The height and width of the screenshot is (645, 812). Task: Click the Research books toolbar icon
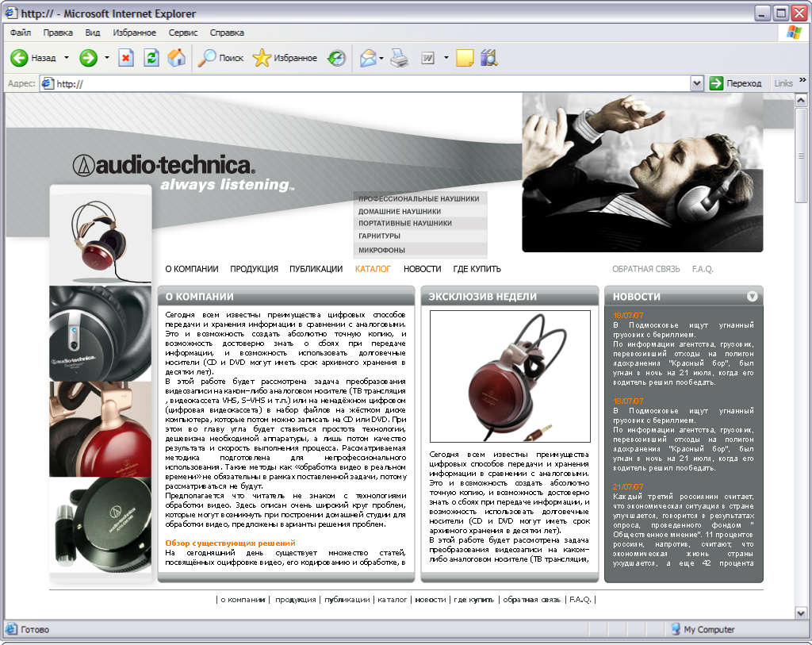pos(489,57)
